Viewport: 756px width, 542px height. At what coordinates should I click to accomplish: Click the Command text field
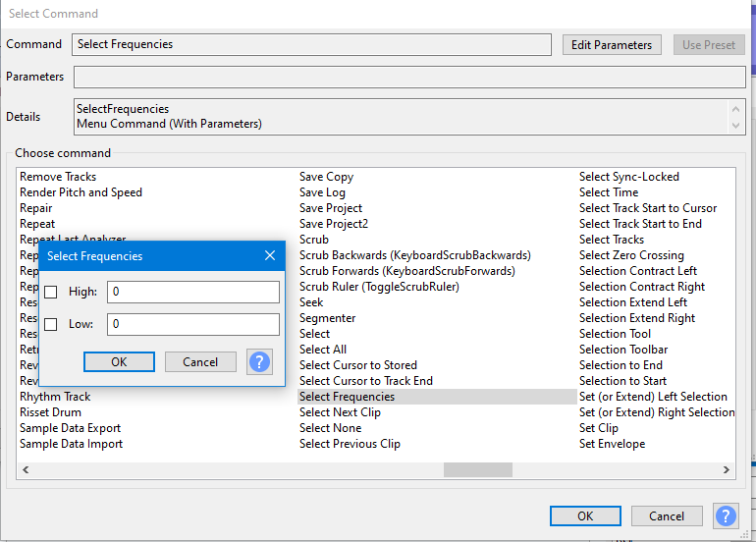tap(311, 44)
